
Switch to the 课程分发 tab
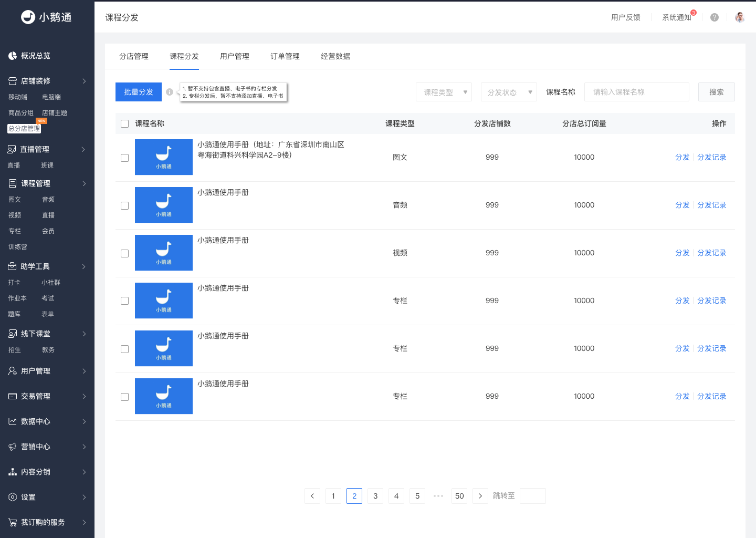(x=184, y=56)
